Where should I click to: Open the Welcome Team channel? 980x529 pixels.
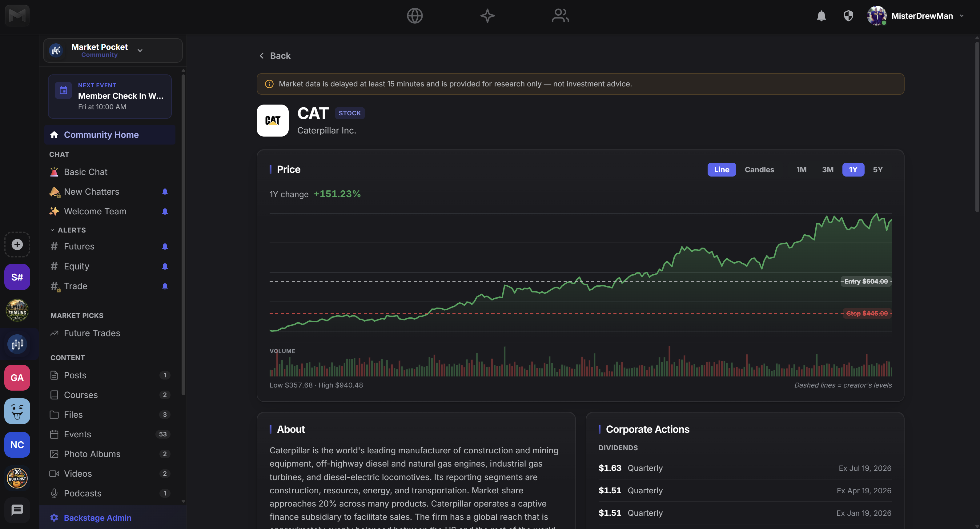click(x=95, y=211)
